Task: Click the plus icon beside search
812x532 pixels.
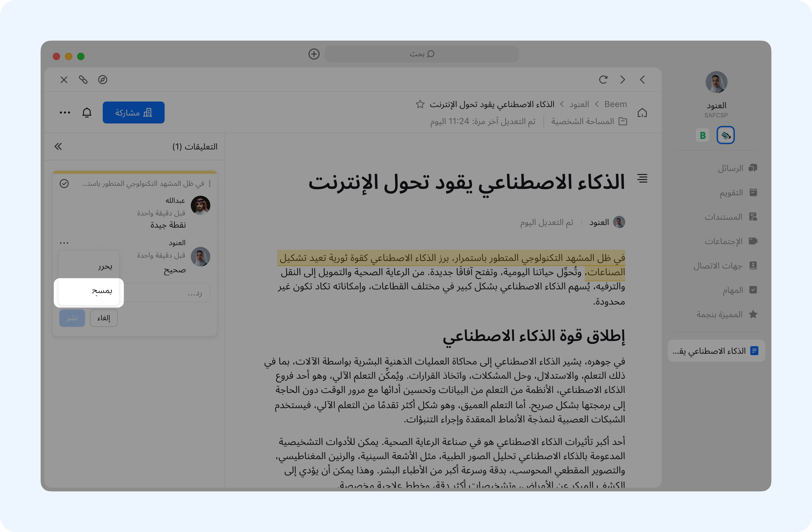Action: 314,54
